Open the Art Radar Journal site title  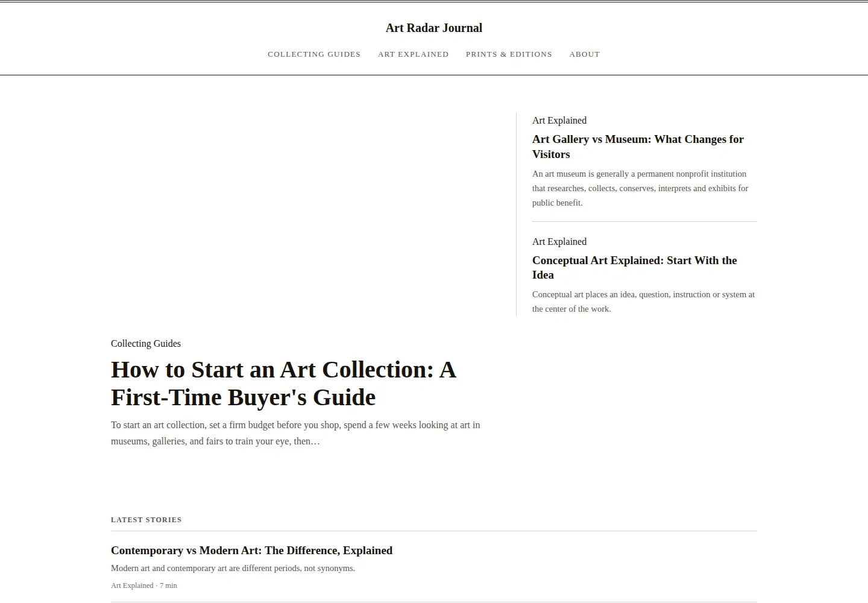(x=434, y=28)
